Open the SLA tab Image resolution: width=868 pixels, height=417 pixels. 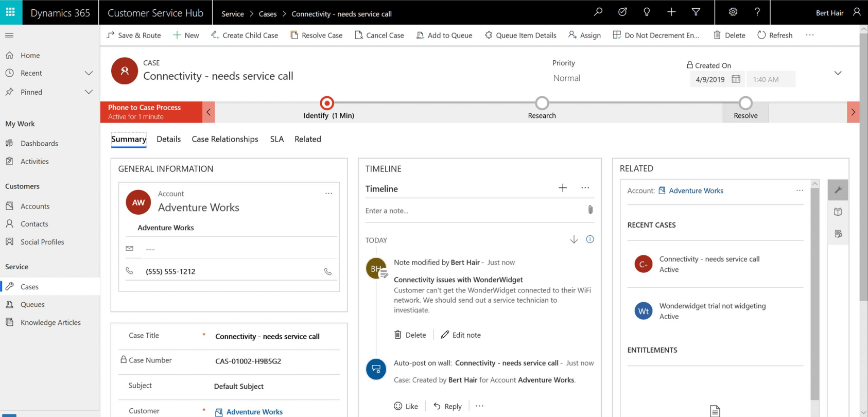pos(277,139)
